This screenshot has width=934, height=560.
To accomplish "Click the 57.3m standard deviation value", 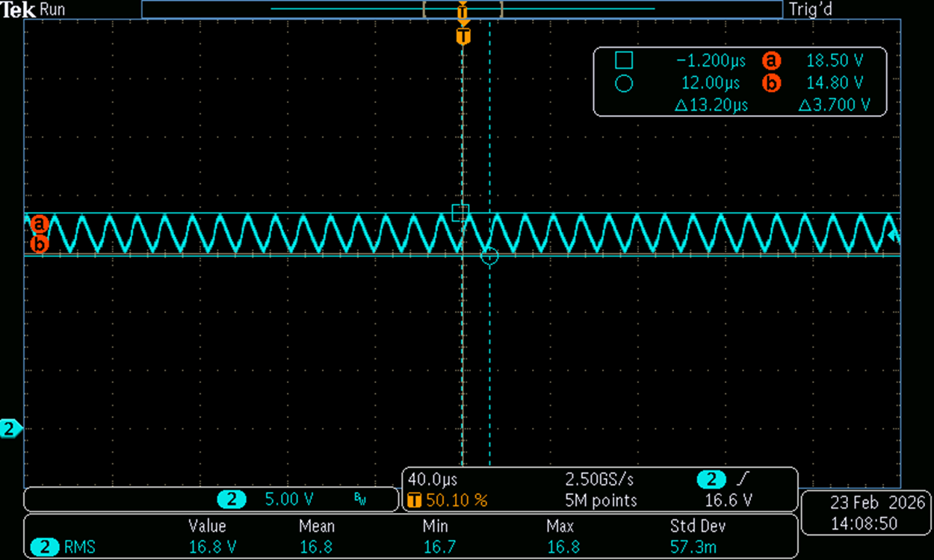I will 693,548.
